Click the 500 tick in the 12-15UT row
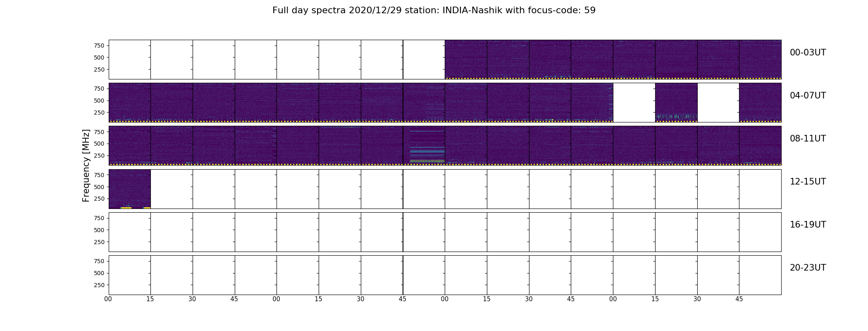The image size is (868, 331). point(99,187)
